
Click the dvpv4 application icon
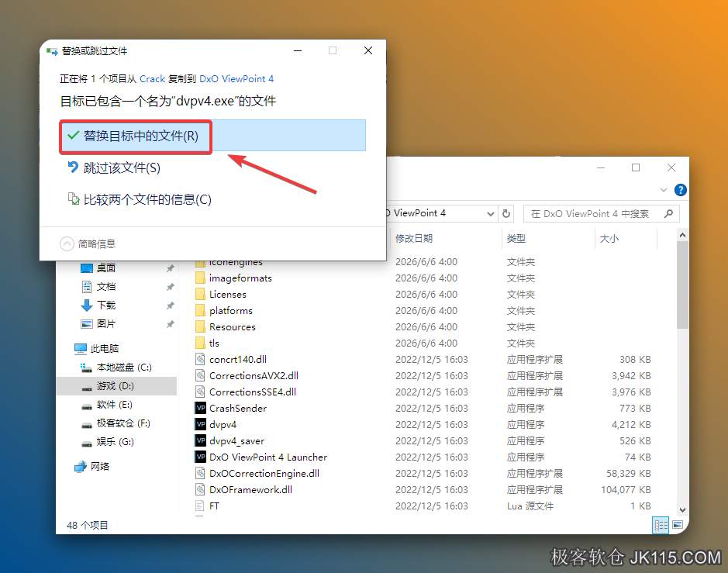tap(200, 424)
